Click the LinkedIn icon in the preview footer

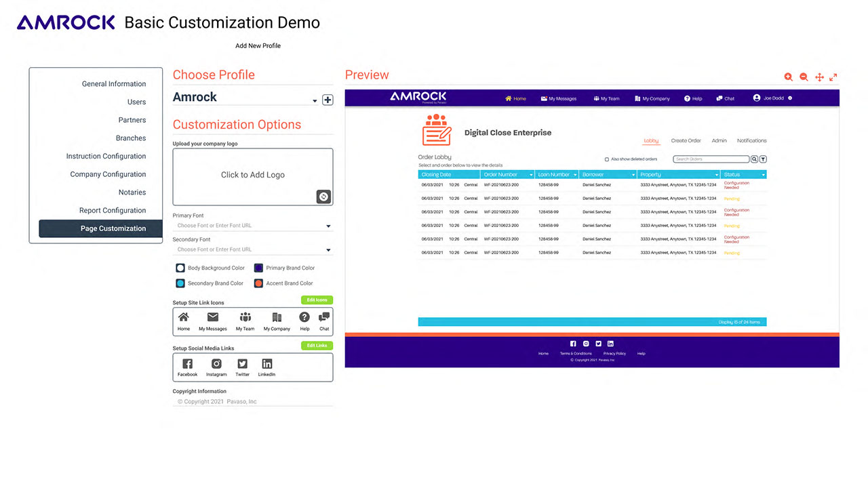[610, 344]
